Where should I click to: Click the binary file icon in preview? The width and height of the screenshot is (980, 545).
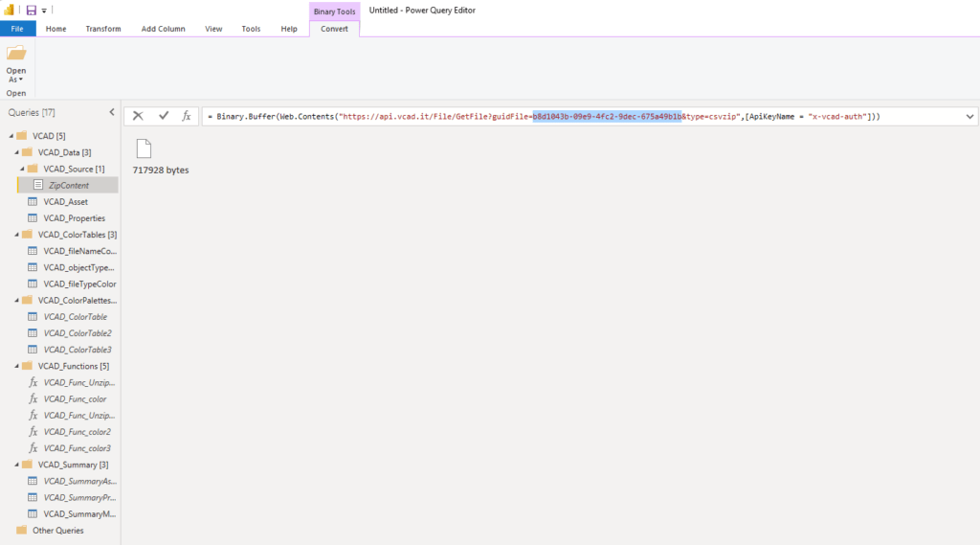coord(144,148)
